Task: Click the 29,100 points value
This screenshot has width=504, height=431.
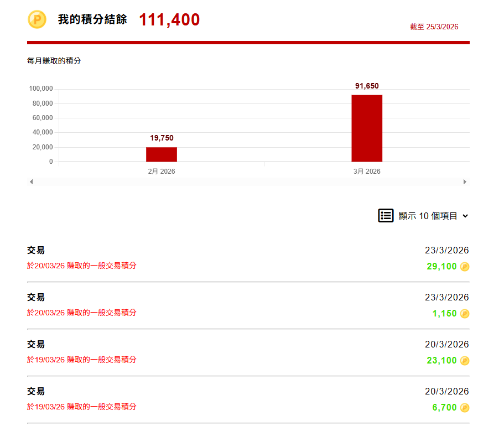Action: pyautogui.click(x=441, y=267)
